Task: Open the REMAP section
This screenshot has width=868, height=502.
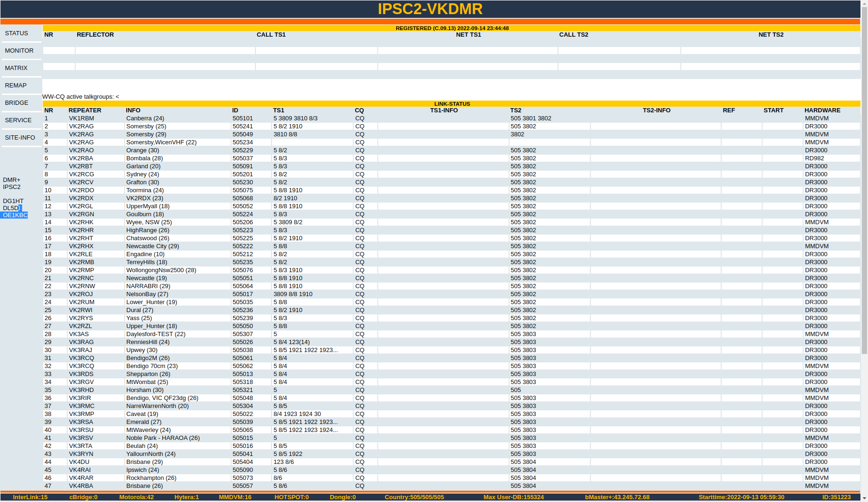Action: tap(16, 85)
